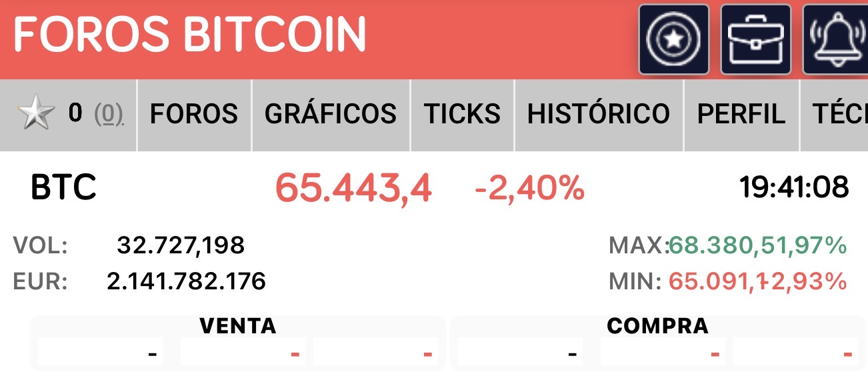Click the VENTA header
The height and width of the screenshot is (376, 868).
(x=237, y=326)
